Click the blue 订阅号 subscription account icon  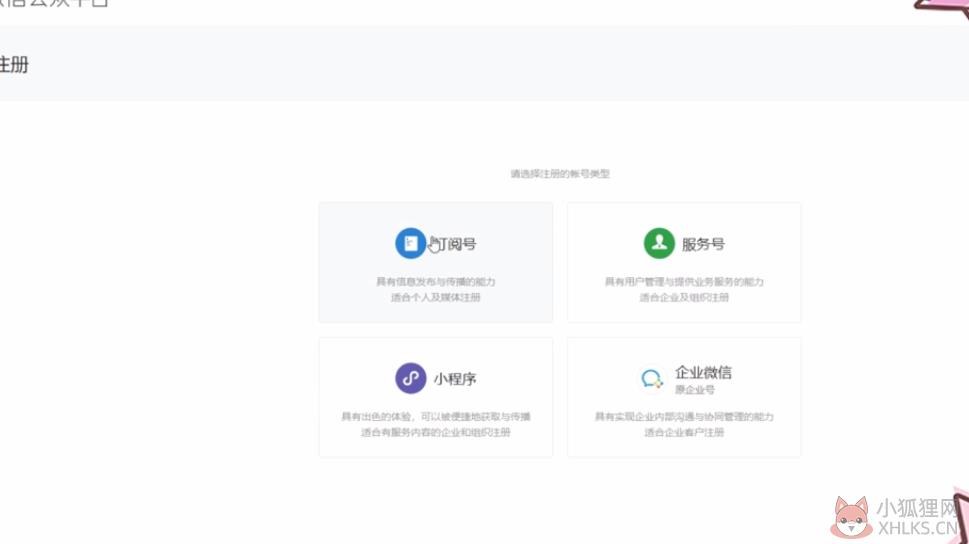tap(410, 244)
